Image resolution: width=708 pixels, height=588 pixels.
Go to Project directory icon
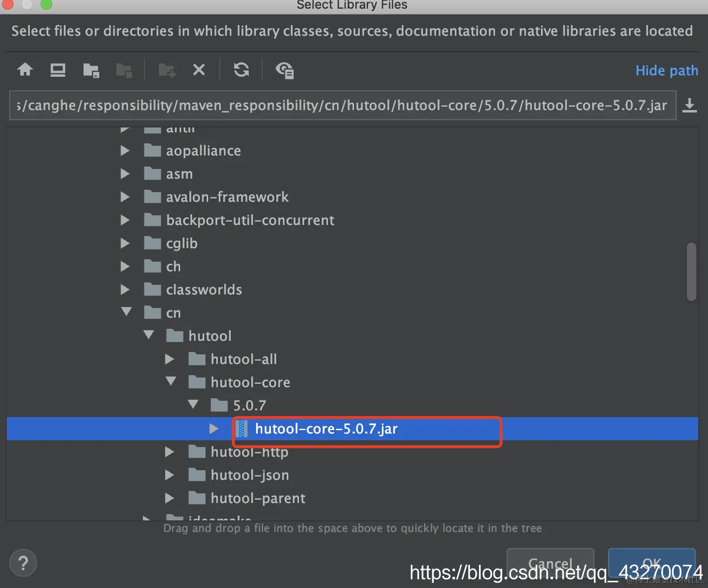point(91,70)
